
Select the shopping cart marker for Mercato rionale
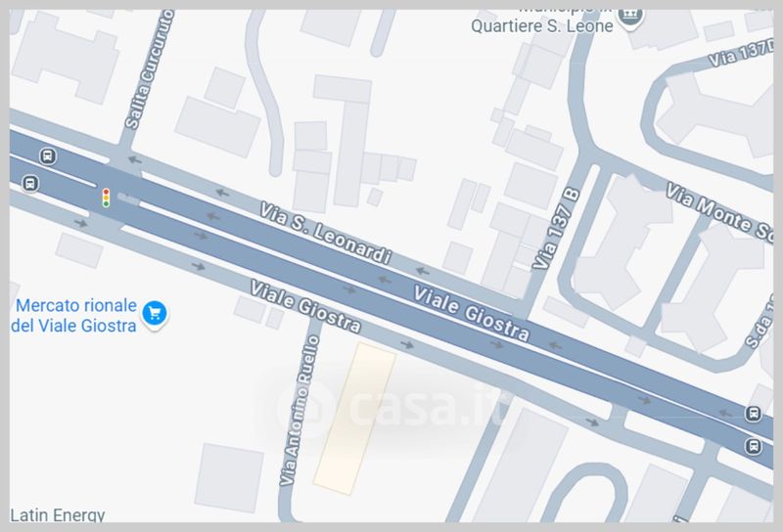coord(155,314)
